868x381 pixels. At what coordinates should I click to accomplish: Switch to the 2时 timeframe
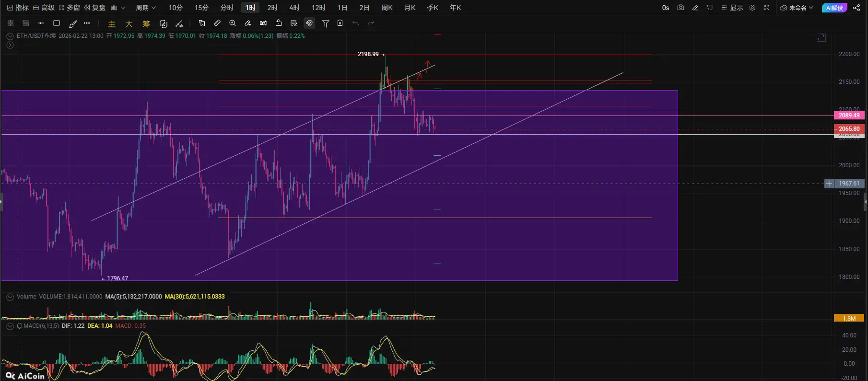pos(272,8)
